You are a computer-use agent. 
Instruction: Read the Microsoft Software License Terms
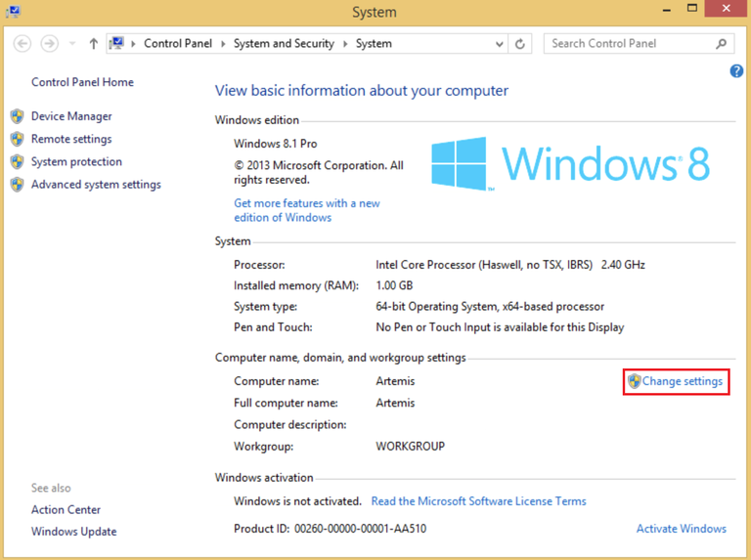(x=478, y=501)
